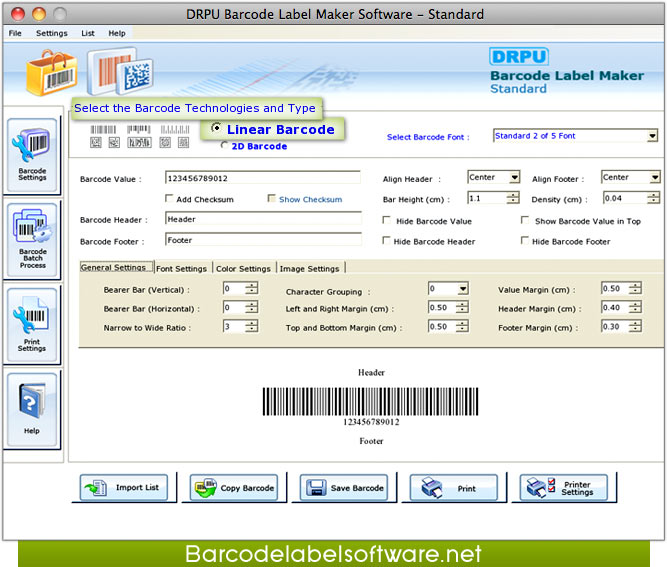Click the Print printer icon
The image size is (667, 567).
[x=431, y=487]
